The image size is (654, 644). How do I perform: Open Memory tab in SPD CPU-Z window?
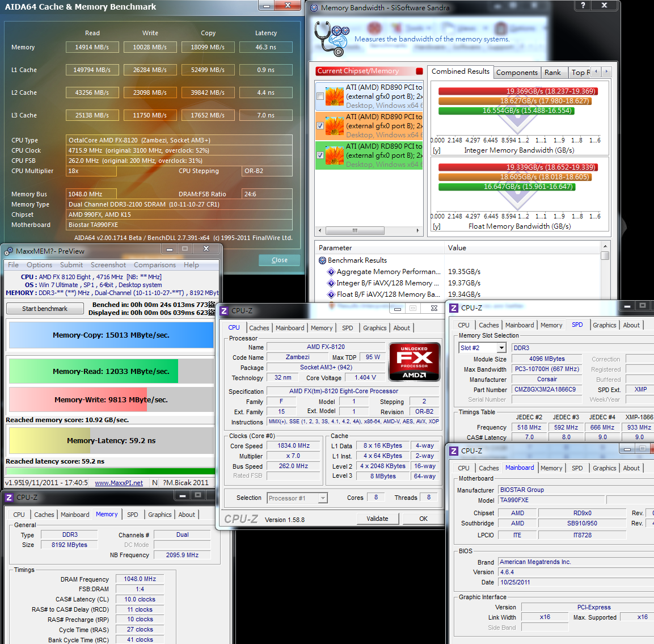click(551, 325)
